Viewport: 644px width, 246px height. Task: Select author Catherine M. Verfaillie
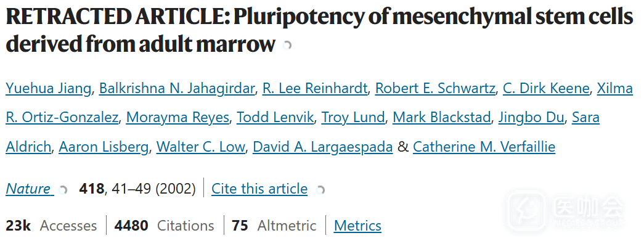pos(484,147)
